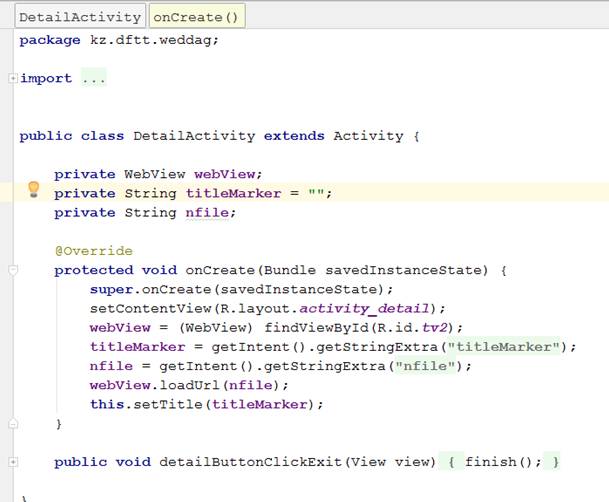This screenshot has width=609, height=502.
Task: Click 'DetailActivity' in the class declaration
Action: [x=194, y=136]
